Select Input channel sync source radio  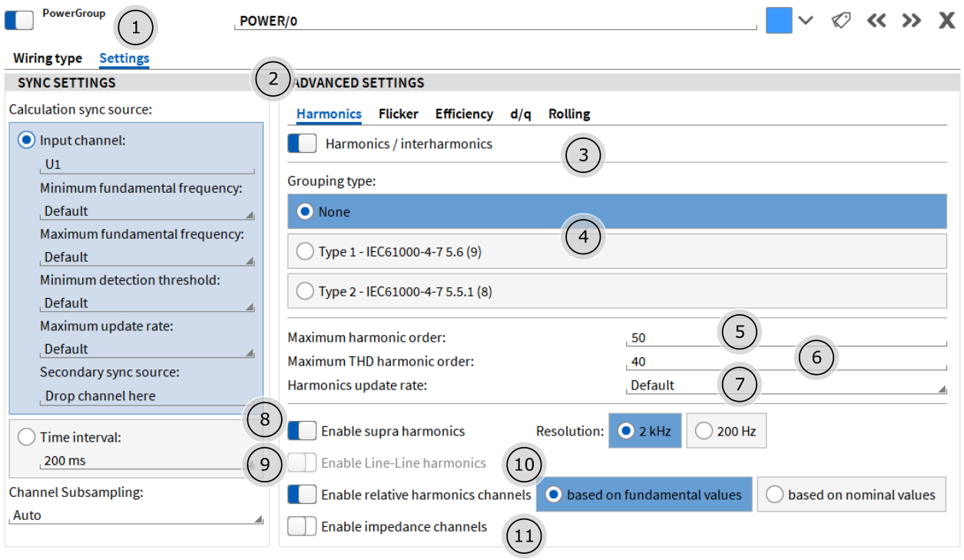[27, 141]
